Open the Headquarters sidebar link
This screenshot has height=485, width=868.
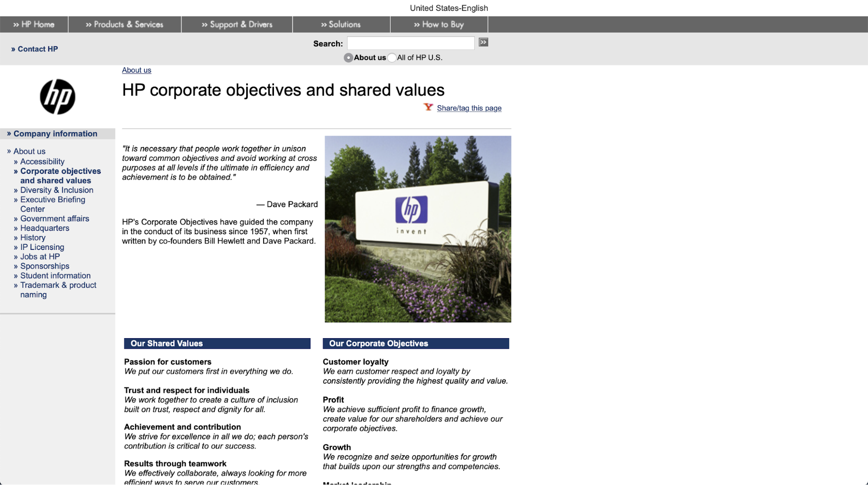tap(44, 228)
